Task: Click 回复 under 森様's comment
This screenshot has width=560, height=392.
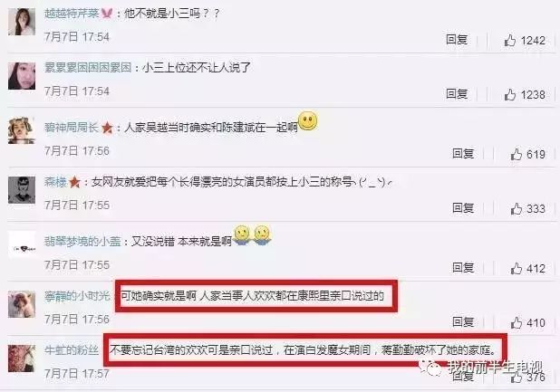Action: (463, 207)
